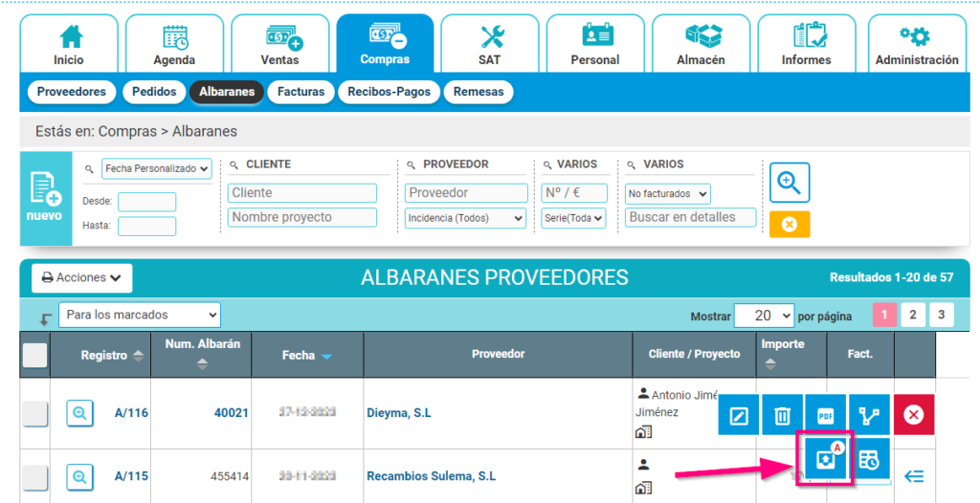The height and width of the screenshot is (503, 980).
Task: Create a nuevo albarán
Action: point(47,198)
